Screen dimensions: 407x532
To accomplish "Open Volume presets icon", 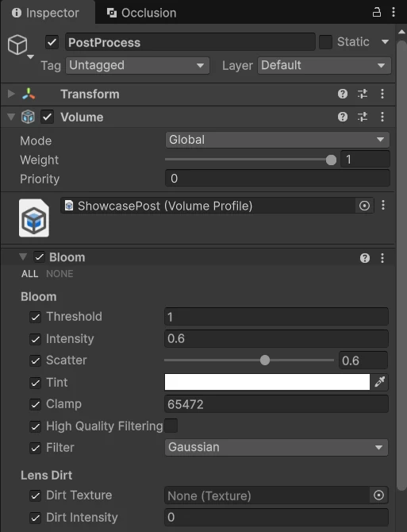I will pyautogui.click(x=363, y=117).
